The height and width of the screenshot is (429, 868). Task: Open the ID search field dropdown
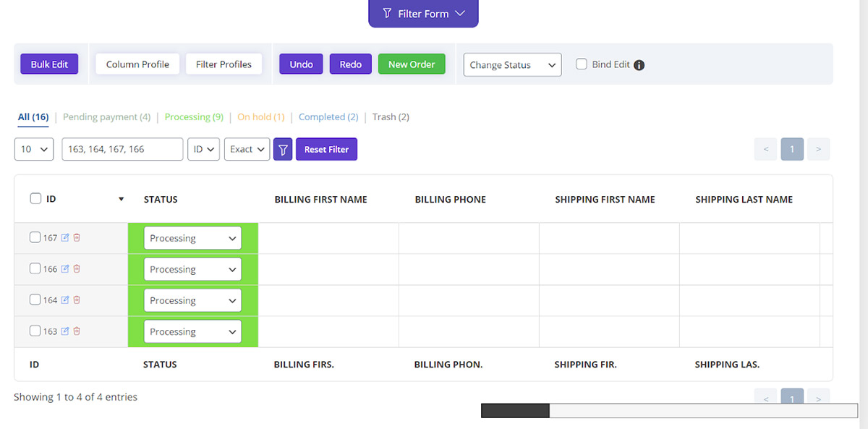point(203,149)
